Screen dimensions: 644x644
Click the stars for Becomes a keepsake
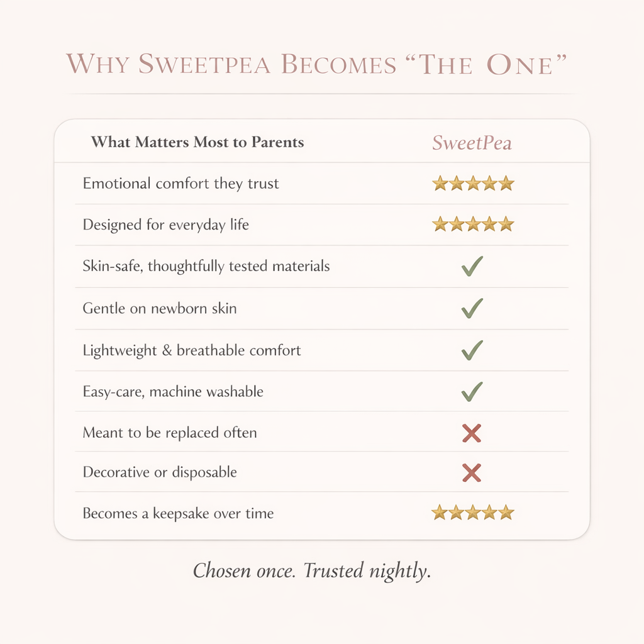click(473, 513)
